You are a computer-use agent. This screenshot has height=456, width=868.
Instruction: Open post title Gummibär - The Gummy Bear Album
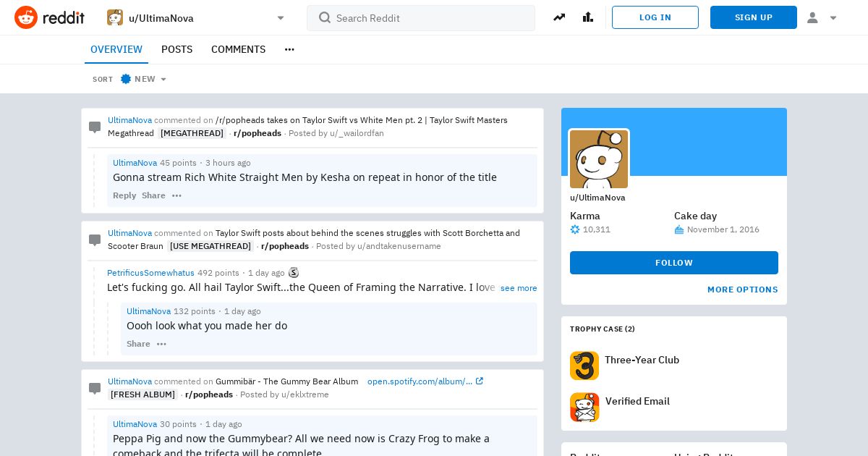click(x=286, y=381)
